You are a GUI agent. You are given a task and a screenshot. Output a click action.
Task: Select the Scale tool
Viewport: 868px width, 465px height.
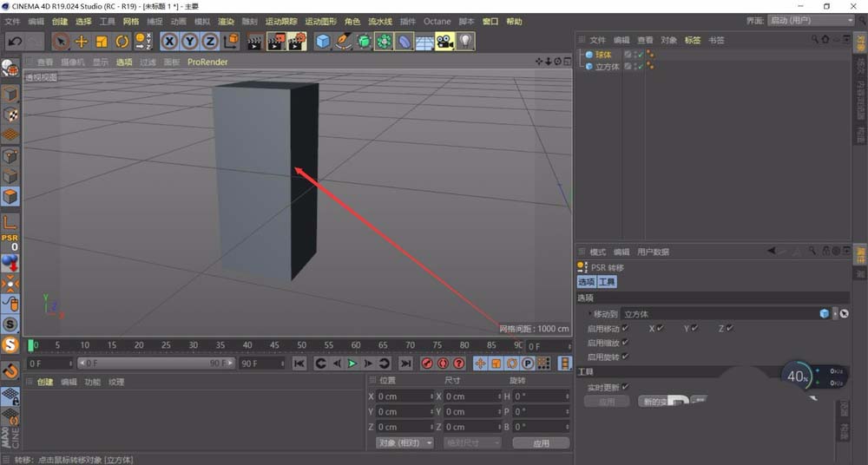102,41
